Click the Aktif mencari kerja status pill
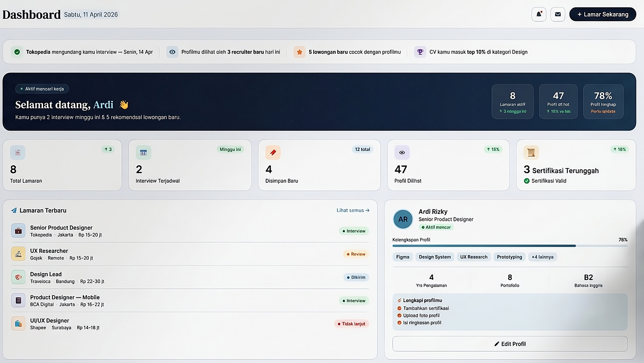Image resolution: width=644 pixels, height=363 pixels. 42,89
